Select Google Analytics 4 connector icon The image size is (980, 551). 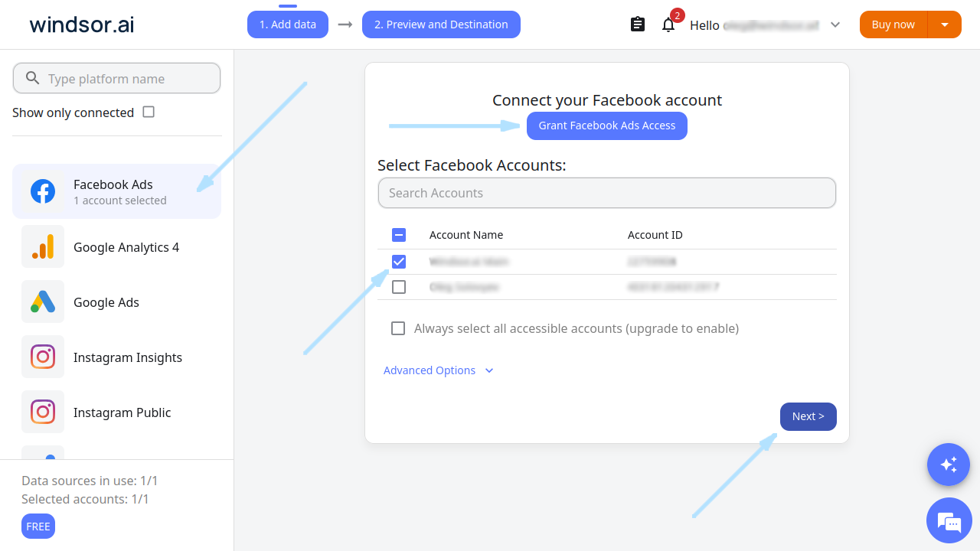pos(43,246)
